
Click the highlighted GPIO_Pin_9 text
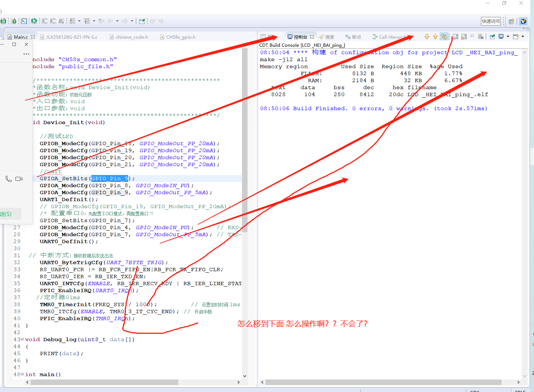110,178
